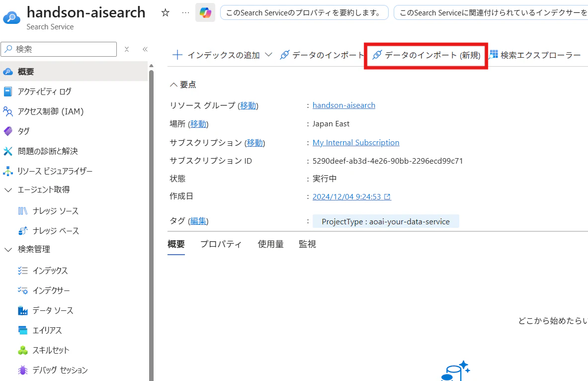The height and width of the screenshot is (381, 588).
Task: Click the エイリアス icon
Action: 23,330
